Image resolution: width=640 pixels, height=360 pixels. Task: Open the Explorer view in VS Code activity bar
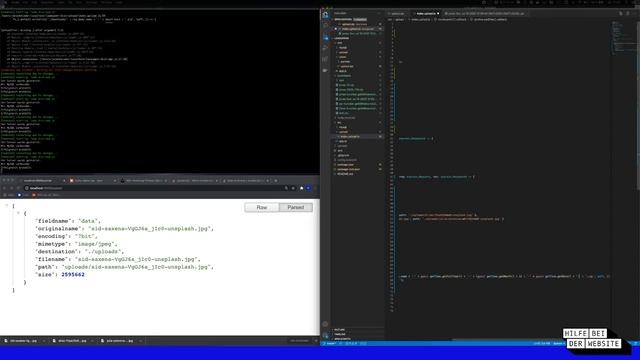pyautogui.click(x=325, y=15)
